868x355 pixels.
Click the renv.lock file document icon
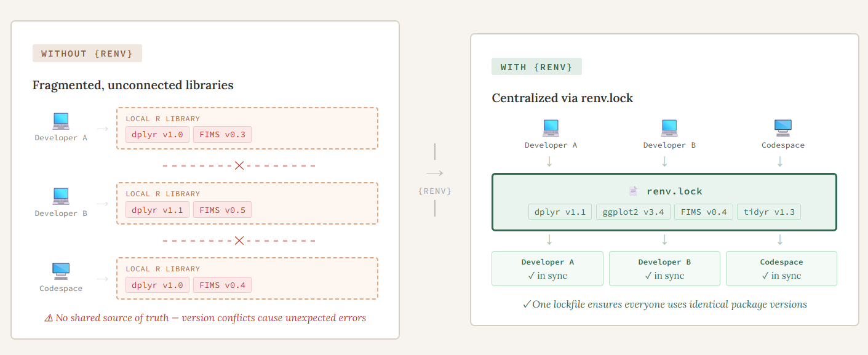click(x=633, y=191)
